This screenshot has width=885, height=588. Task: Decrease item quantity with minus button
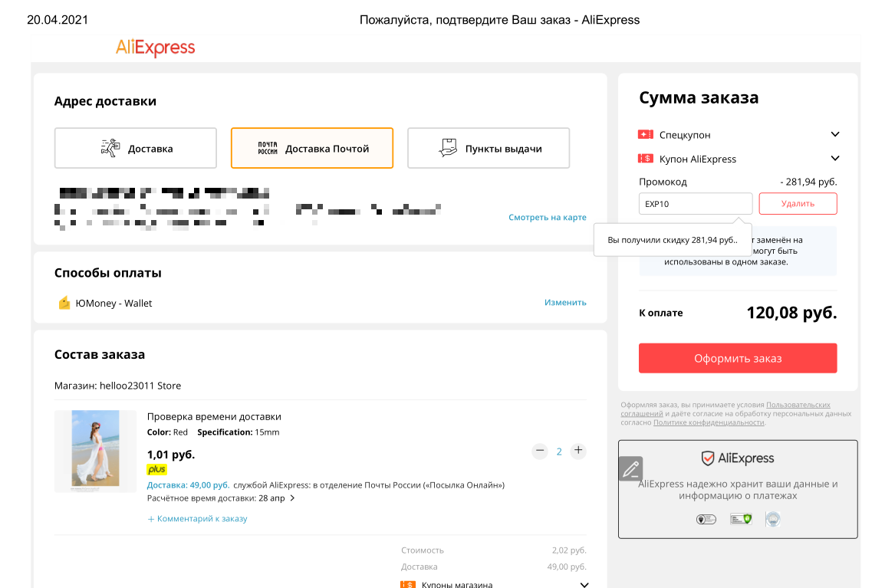point(540,451)
